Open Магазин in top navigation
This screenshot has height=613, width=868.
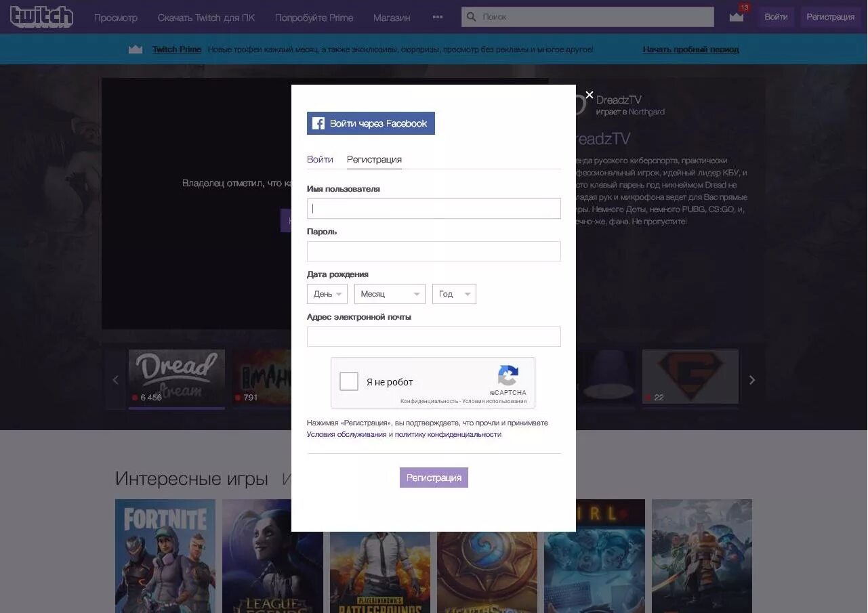(392, 18)
